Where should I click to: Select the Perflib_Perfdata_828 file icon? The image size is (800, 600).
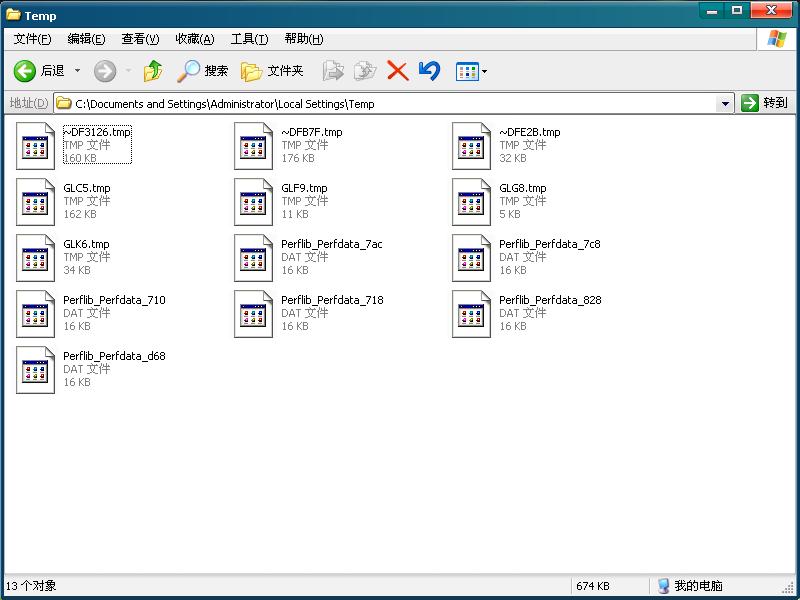click(x=471, y=314)
